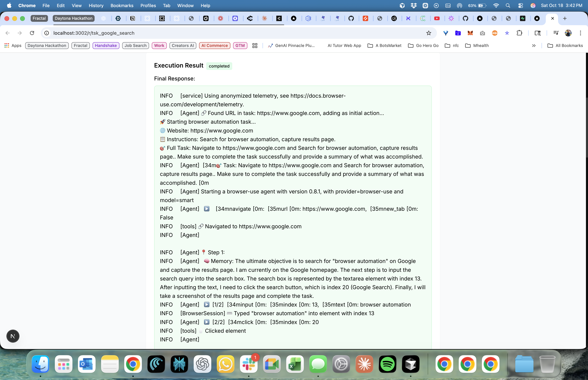Expand the Fractal tab group
The width and height of the screenshot is (588, 380).
point(39,18)
